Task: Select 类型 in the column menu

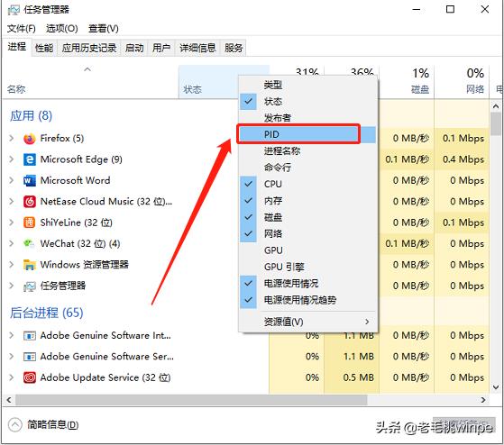Action: pos(307,85)
